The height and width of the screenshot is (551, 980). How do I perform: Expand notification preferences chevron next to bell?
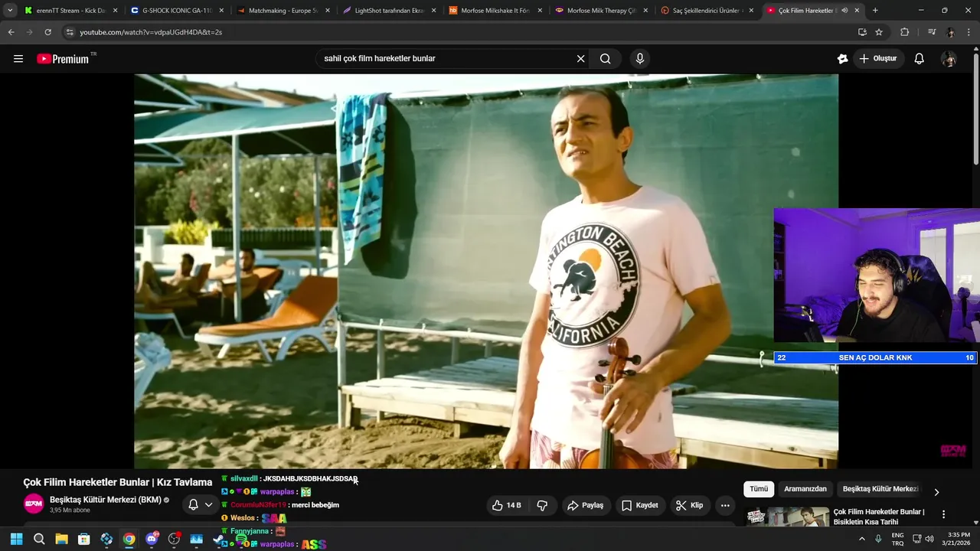(208, 505)
